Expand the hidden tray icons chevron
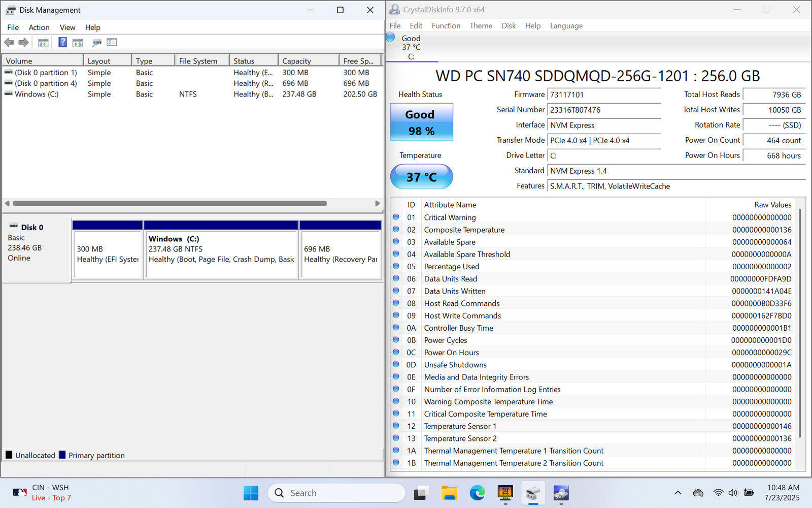This screenshot has height=508, width=812. (x=678, y=493)
